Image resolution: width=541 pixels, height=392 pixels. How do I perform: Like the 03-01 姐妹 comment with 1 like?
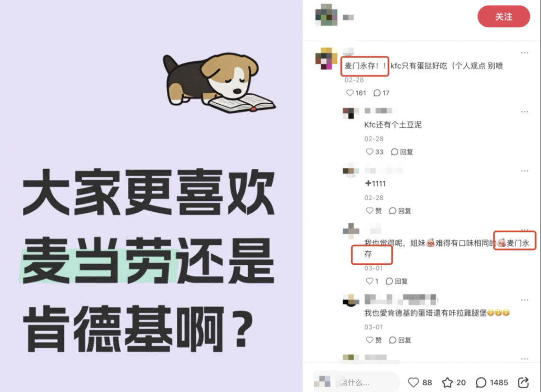coord(369,281)
